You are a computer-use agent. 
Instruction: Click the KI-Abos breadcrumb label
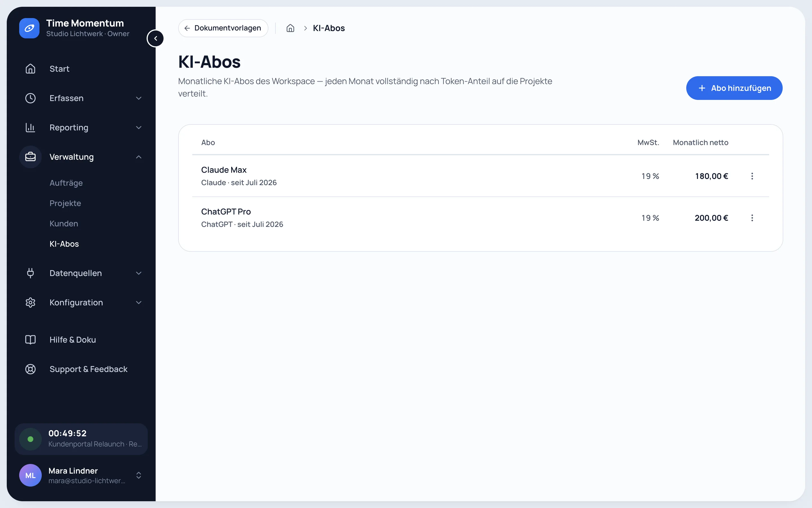click(x=329, y=28)
